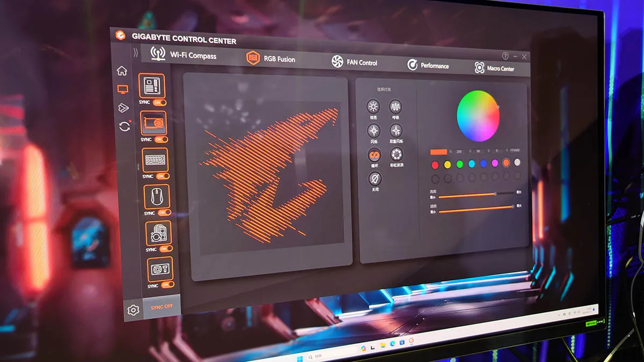Image resolution: width=644 pixels, height=362 pixels.
Task: Click the speed slider track
Action: (476, 209)
